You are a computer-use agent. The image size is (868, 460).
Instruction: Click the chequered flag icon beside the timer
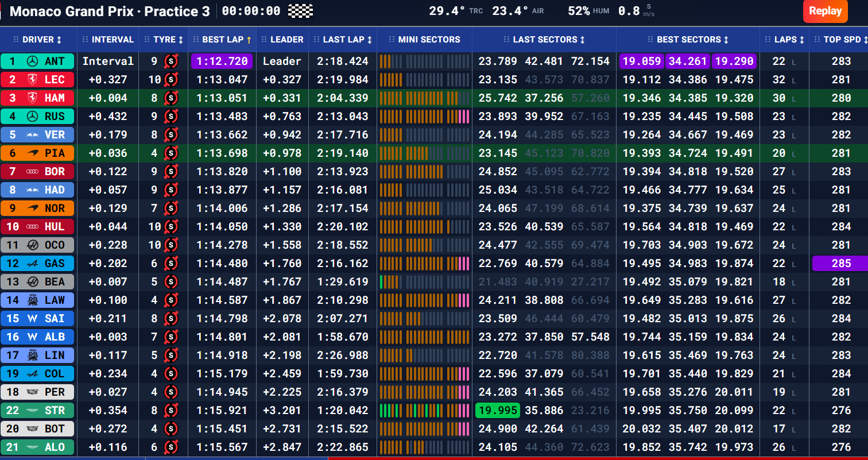point(300,11)
